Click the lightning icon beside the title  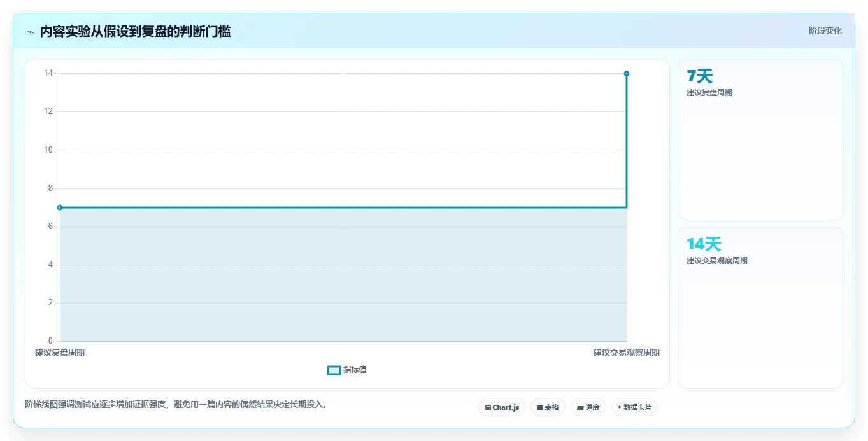tap(30, 32)
